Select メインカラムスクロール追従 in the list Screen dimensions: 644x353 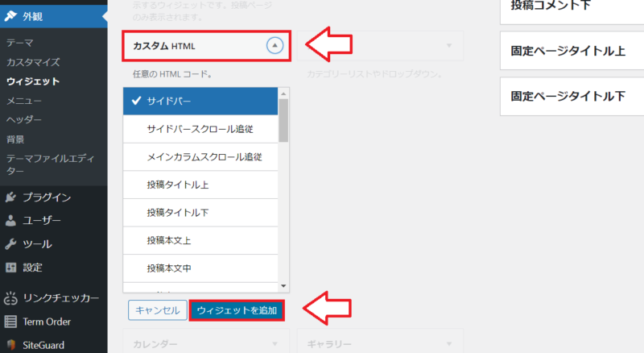[x=200, y=157]
